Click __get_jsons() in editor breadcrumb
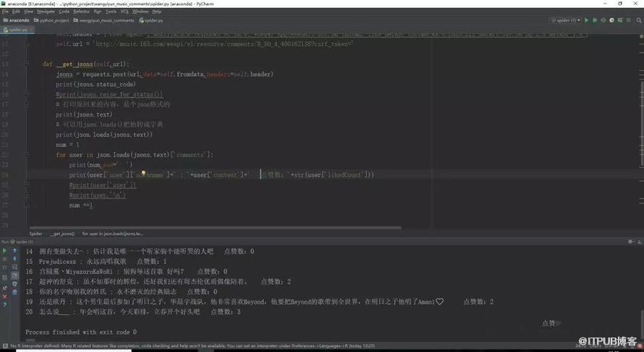The width and height of the screenshot is (644, 352). coord(62,233)
